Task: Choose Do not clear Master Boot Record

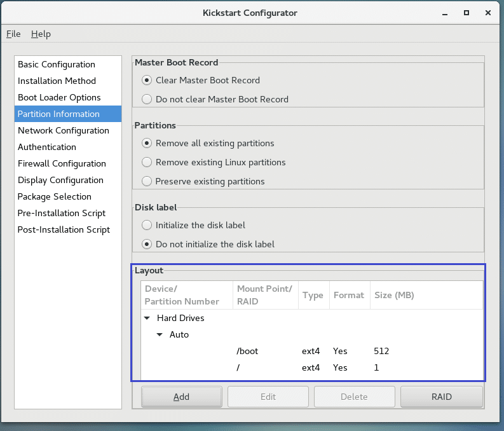Action: [x=147, y=99]
